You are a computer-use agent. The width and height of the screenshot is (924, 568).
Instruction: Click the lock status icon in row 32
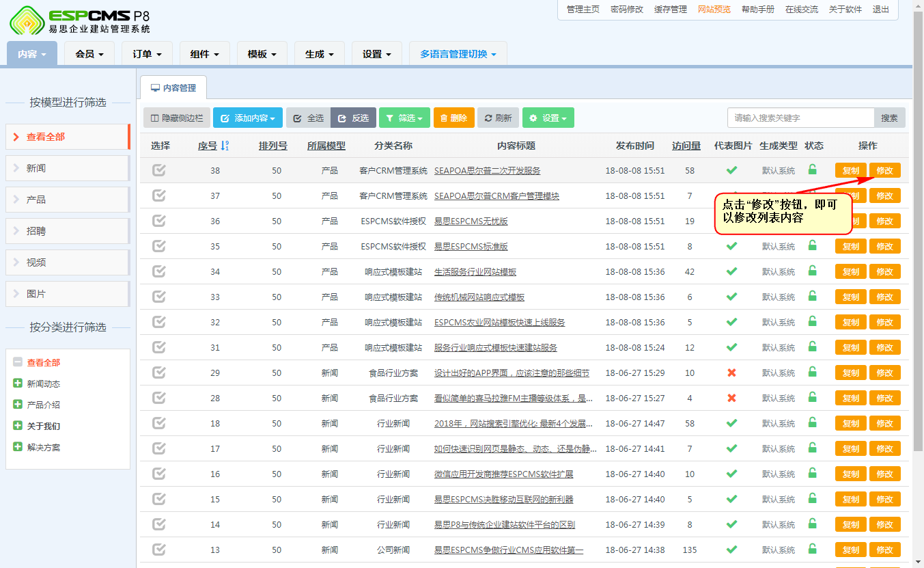point(812,321)
